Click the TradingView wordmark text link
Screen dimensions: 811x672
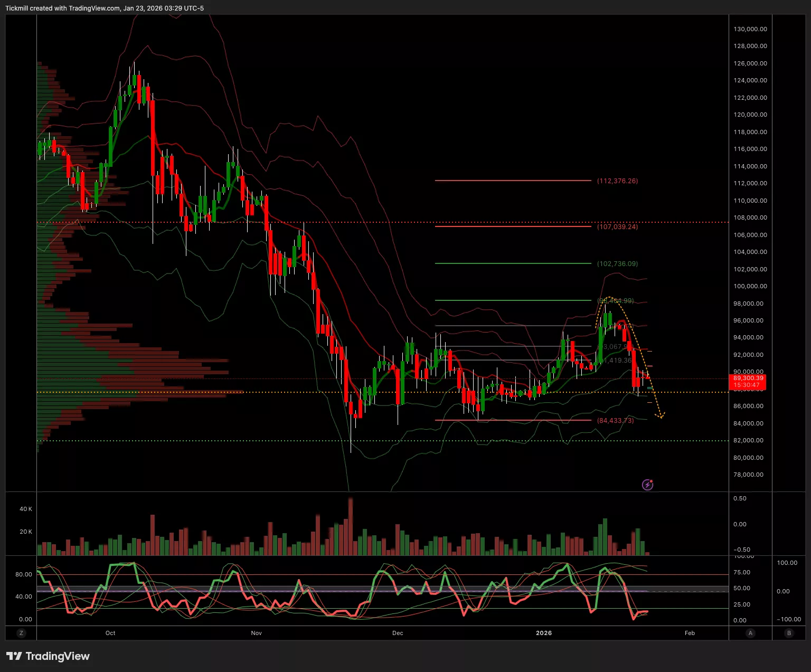(58, 656)
